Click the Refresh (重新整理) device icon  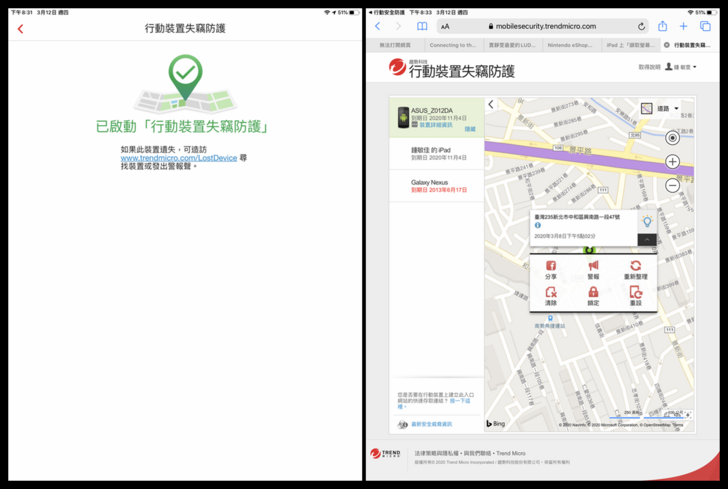(x=635, y=266)
